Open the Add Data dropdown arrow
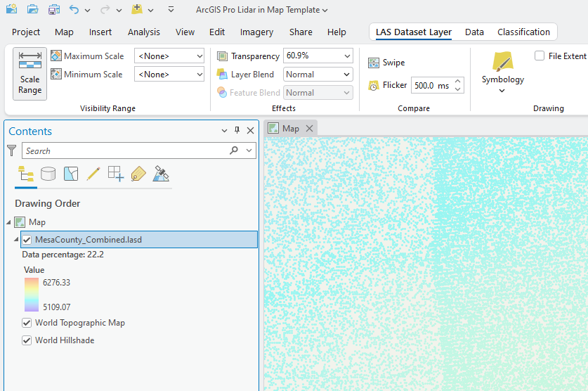Screen dimensions: 588x391 [x=151, y=11]
